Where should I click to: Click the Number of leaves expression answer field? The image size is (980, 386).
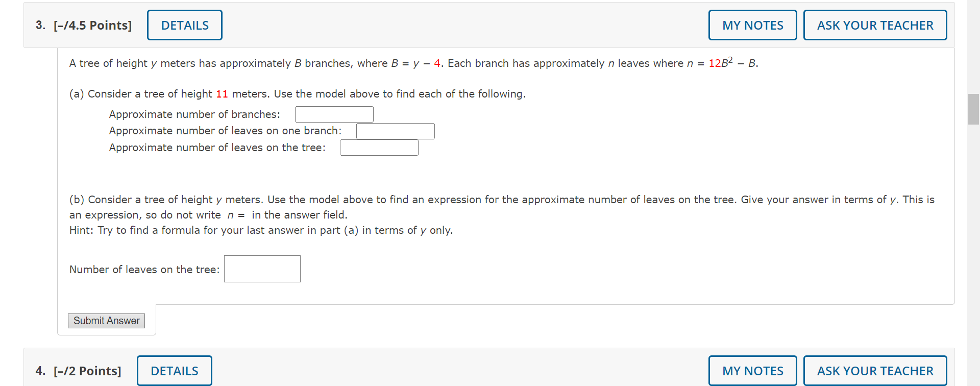pos(262,269)
